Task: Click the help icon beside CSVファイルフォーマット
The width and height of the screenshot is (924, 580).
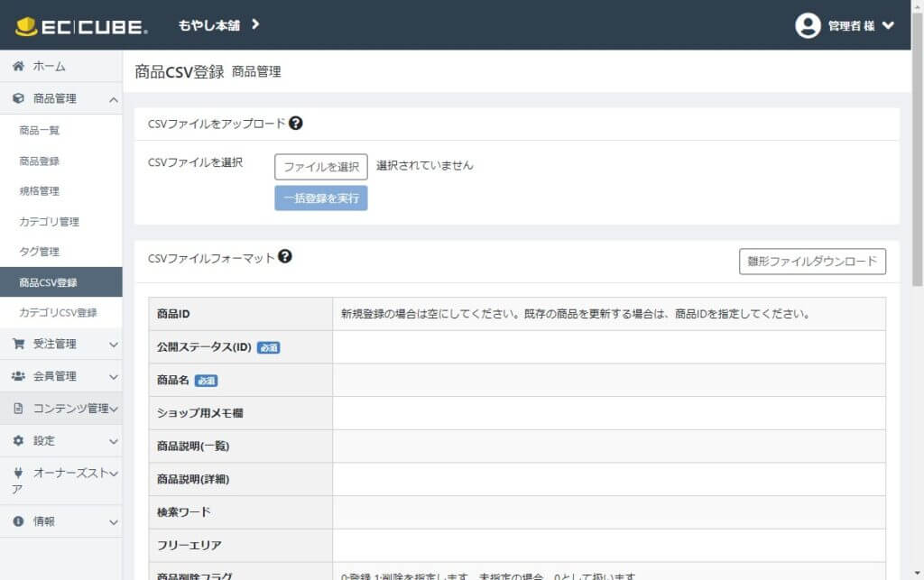Action: (x=285, y=257)
